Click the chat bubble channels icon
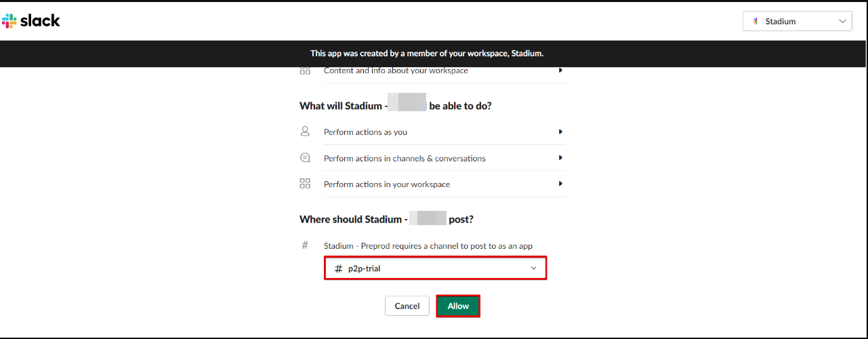This screenshot has height=339, width=868. coord(305,158)
